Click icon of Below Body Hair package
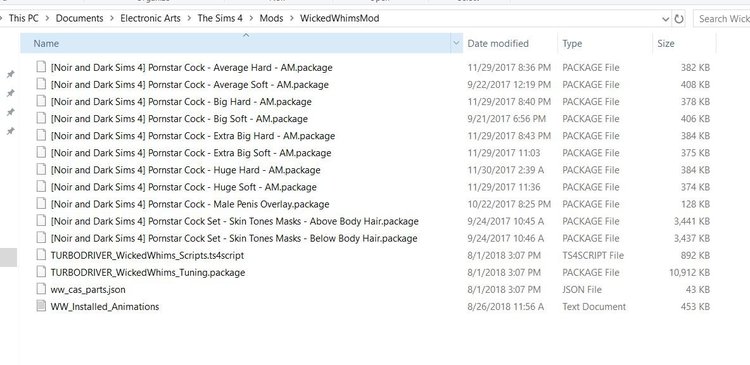 [42, 238]
